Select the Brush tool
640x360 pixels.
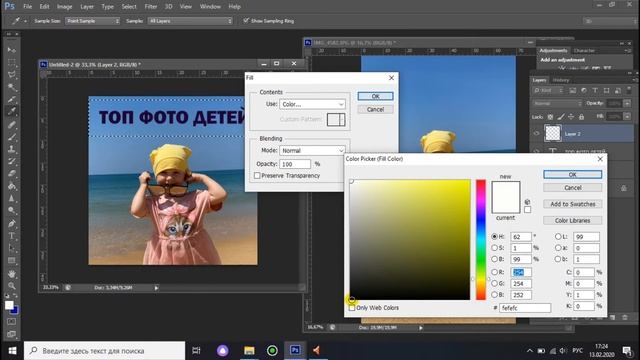coord(12,136)
